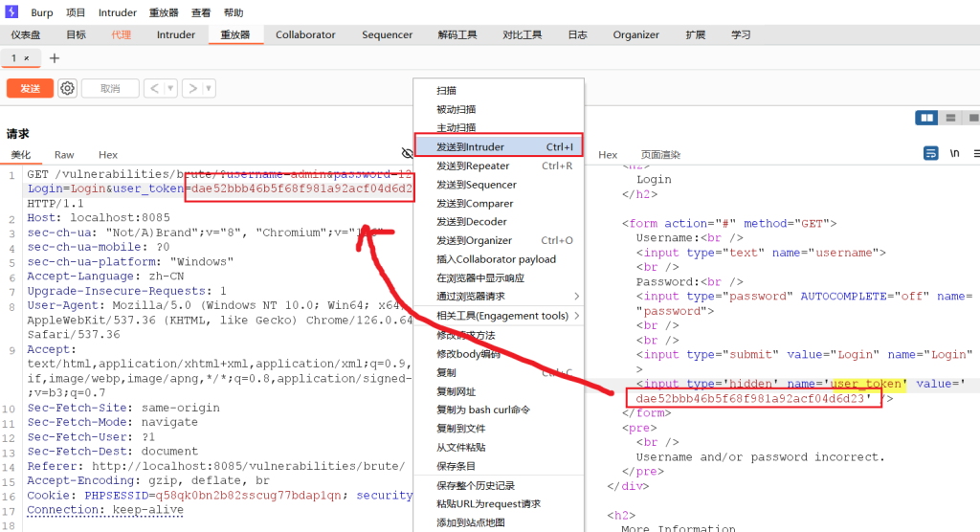Close Repeater tab 1 with the x
Viewport: 980px width, 532px height.
pyautogui.click(x=26, y=58)
